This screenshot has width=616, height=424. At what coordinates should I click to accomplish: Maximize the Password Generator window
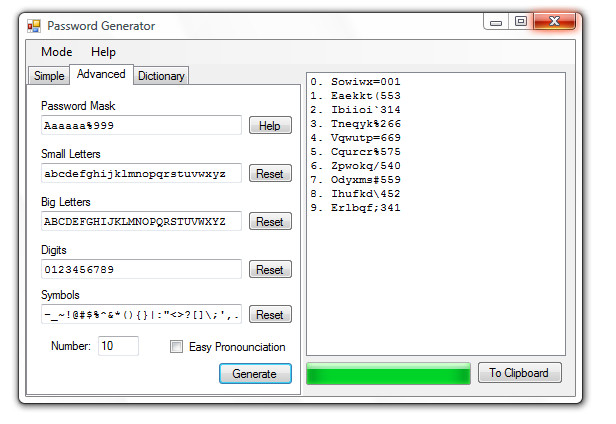521,21
